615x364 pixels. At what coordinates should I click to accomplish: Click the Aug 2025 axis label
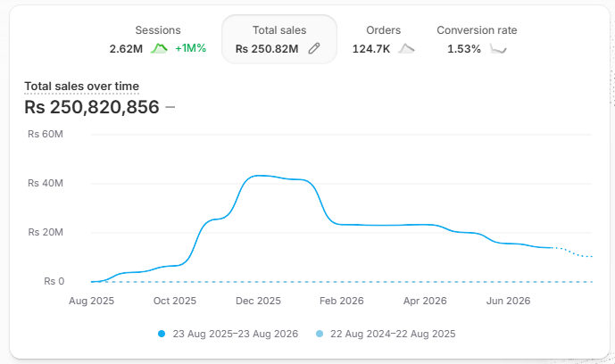[x=91, y=301]
